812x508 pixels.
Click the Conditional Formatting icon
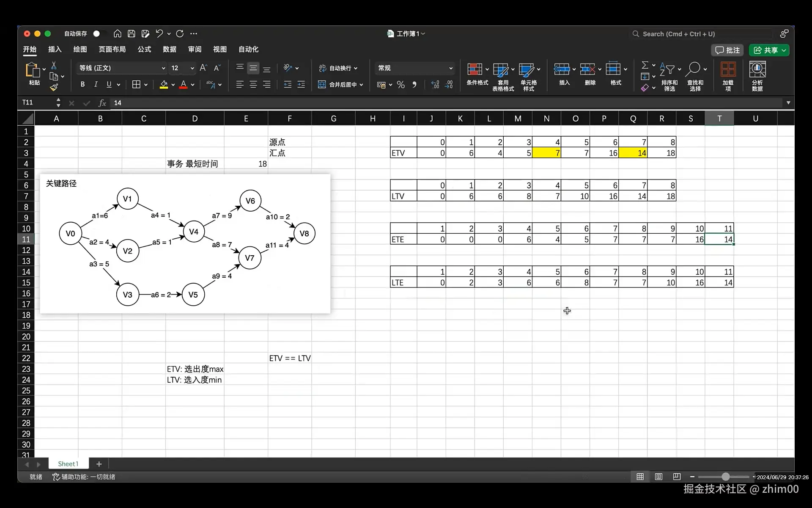click(x=475, y=69)
